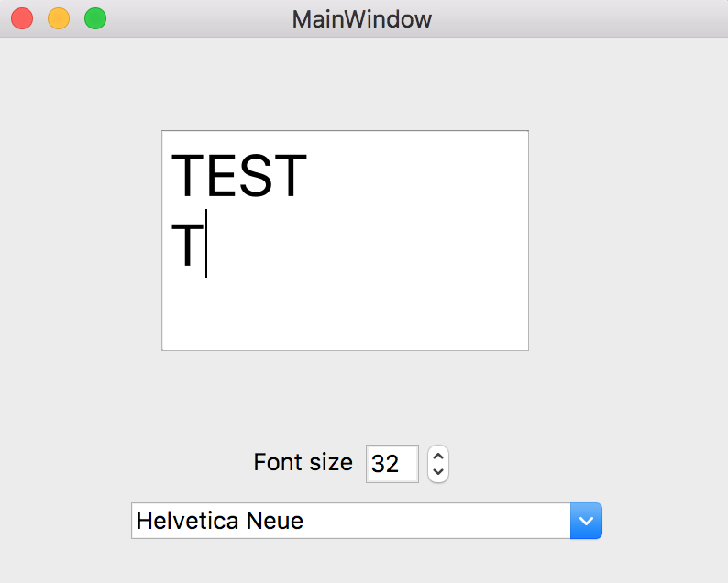Click the word Helvetica in the font box
The image size is (728, 583).
(x=188, y=521)
